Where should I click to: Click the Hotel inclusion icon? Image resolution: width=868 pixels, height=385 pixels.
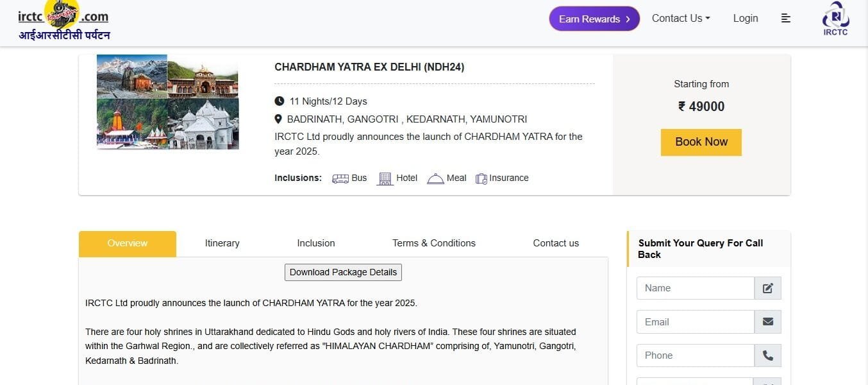(385, 178)
